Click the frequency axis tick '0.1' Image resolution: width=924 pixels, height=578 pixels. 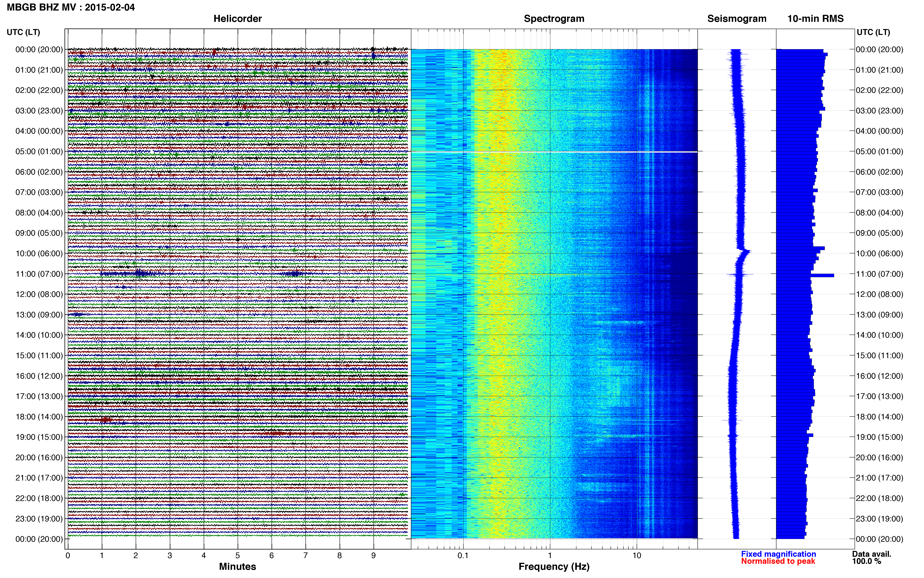[463, 555]
